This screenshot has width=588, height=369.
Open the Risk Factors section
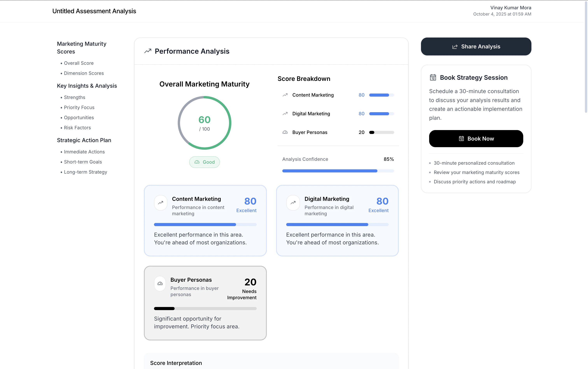[77, 127]
